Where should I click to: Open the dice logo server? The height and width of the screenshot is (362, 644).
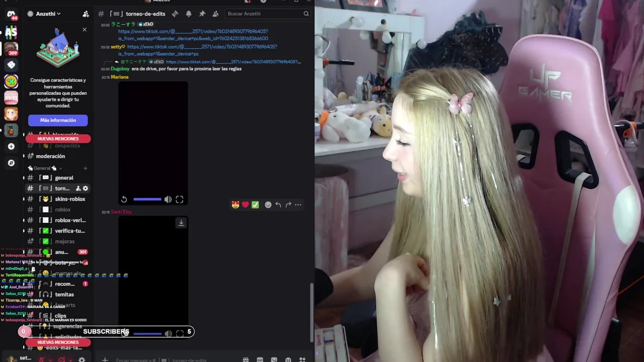point(11,65)
